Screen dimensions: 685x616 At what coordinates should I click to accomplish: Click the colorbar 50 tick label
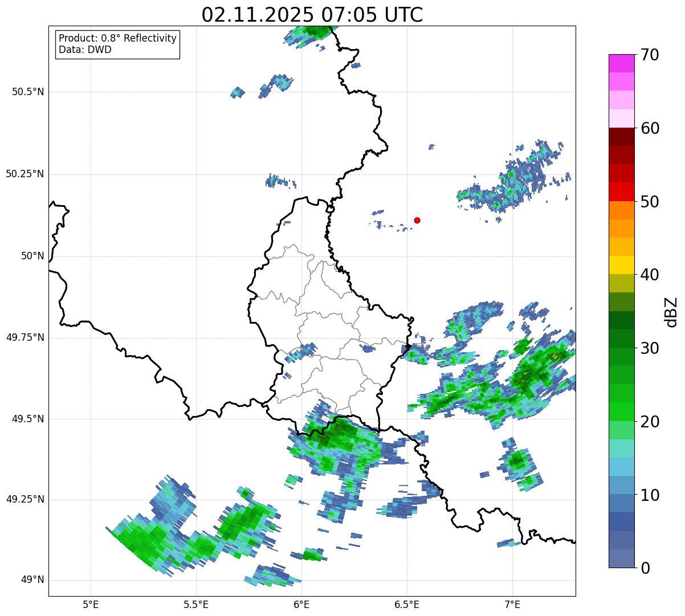pos(650,202)
